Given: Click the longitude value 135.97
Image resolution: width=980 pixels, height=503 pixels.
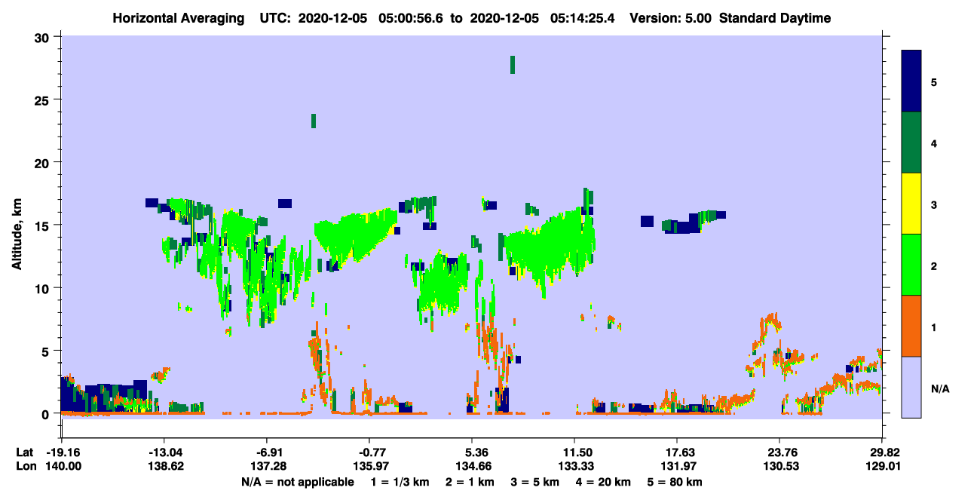Looking at the screenshot, I should pos(369,467).
